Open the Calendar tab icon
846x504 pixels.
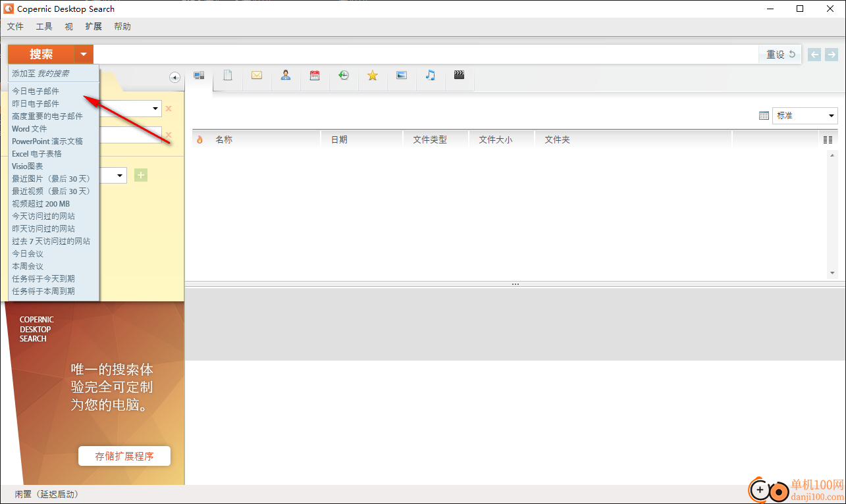(315, 75)
